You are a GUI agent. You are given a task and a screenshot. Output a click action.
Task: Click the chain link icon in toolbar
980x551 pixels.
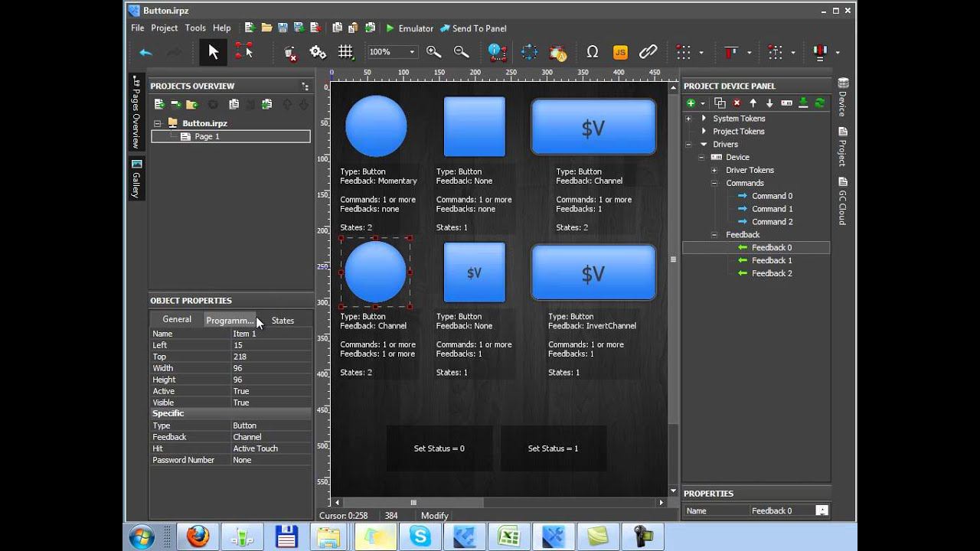coord(648,52)
